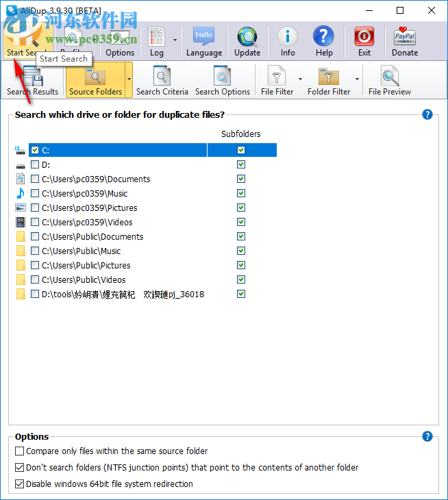Expand the Log dropdown arrow

[x=175, y=40]
